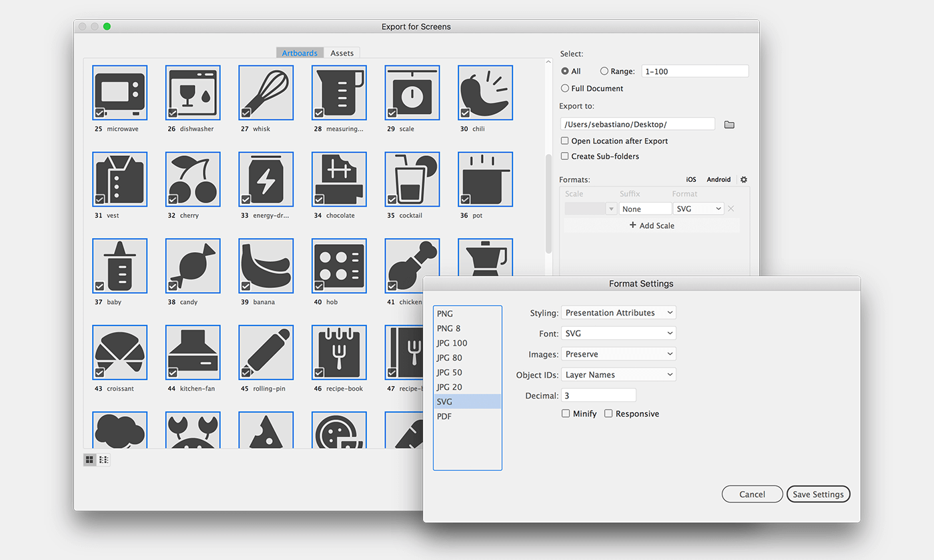This screenshot has width=934, height=560.
Task: Switch artboards to list view
Action: 103,459
